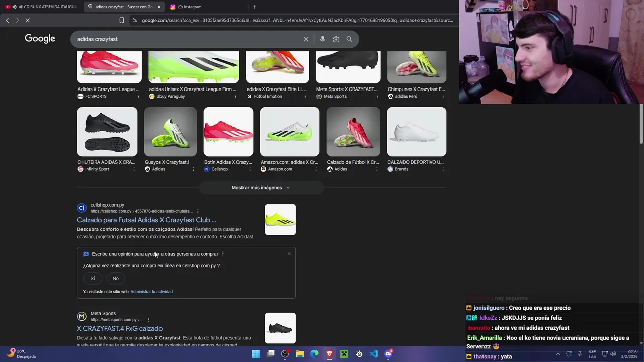644x362 pixels.
Task: Start voice search with the microphone icon
Action: tap(323, 39)
